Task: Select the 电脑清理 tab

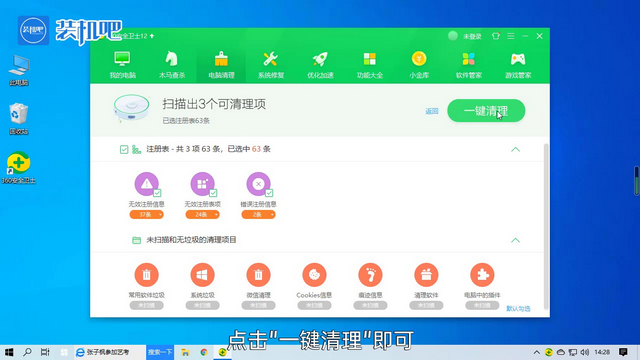Action: (x=221, y=64)
